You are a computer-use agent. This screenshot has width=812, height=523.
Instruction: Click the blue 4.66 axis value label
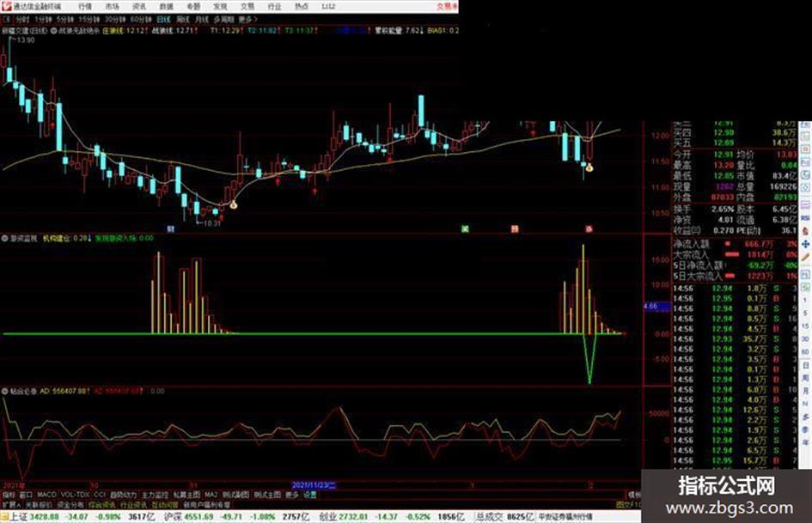pyautogui.click(x=656, y=307)
